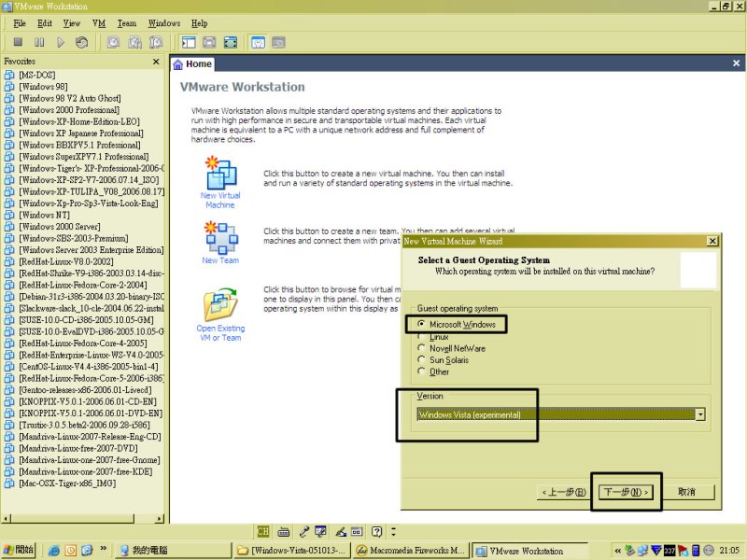This screenshot has height=560, width=747.
Task: Select the Sun Solaris radio button
Action: [x=421, y=359]
